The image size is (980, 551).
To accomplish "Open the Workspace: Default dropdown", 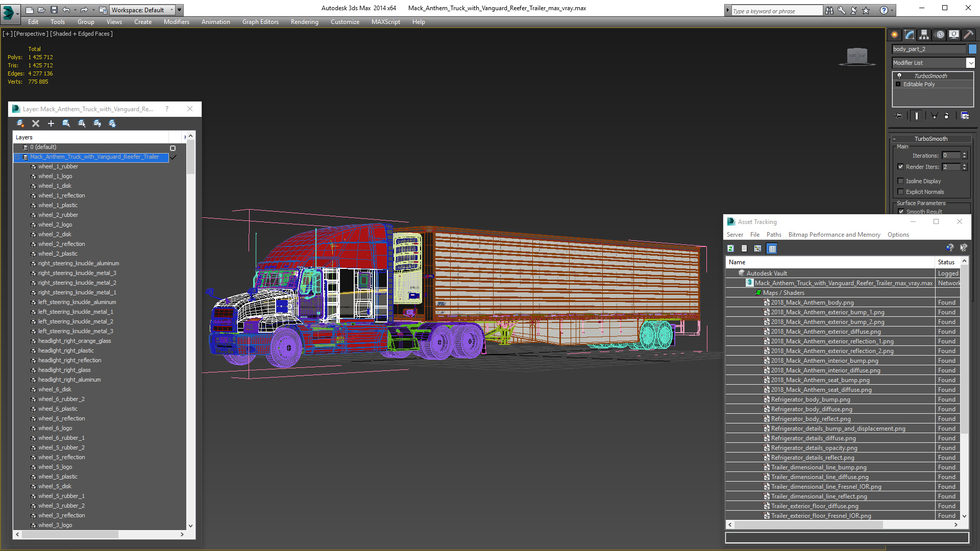I will (142, 10).
